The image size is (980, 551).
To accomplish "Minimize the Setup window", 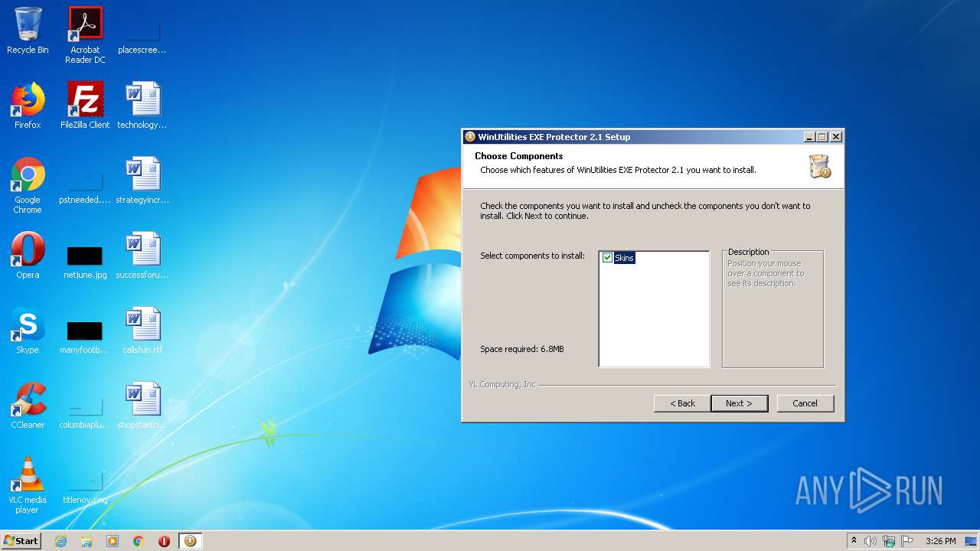I will (809, 137).
